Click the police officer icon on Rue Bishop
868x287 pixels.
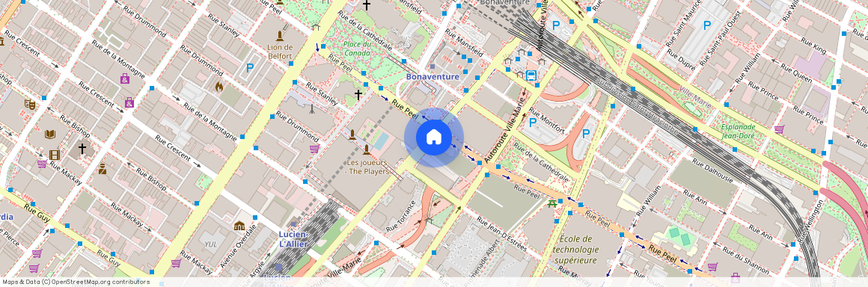(103, 169)
